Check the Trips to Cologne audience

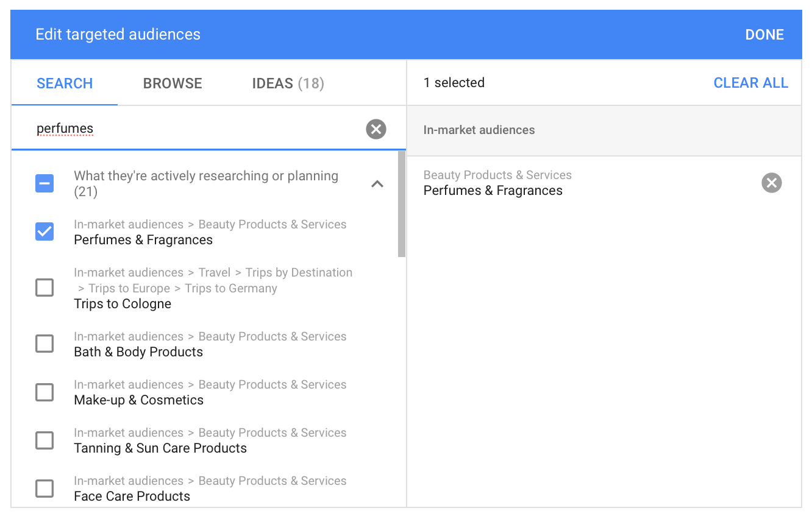pyautogui.click(x=45, y=288)
